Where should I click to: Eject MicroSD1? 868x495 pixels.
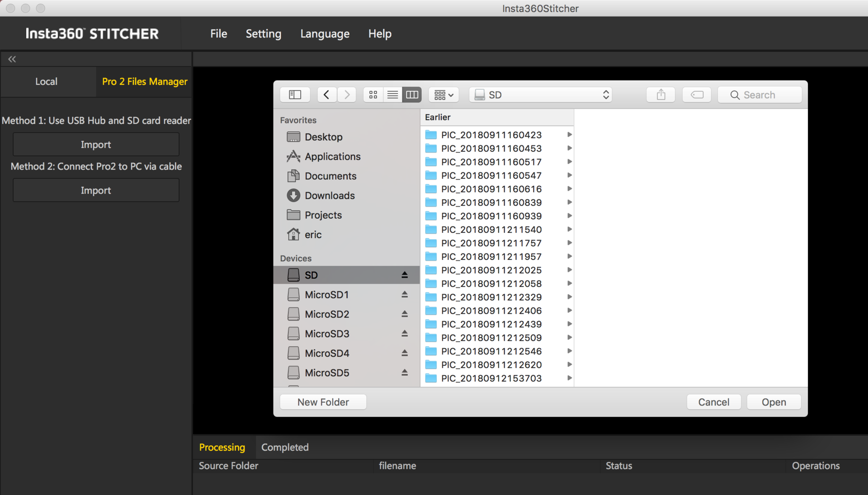[x=405, y=294]
